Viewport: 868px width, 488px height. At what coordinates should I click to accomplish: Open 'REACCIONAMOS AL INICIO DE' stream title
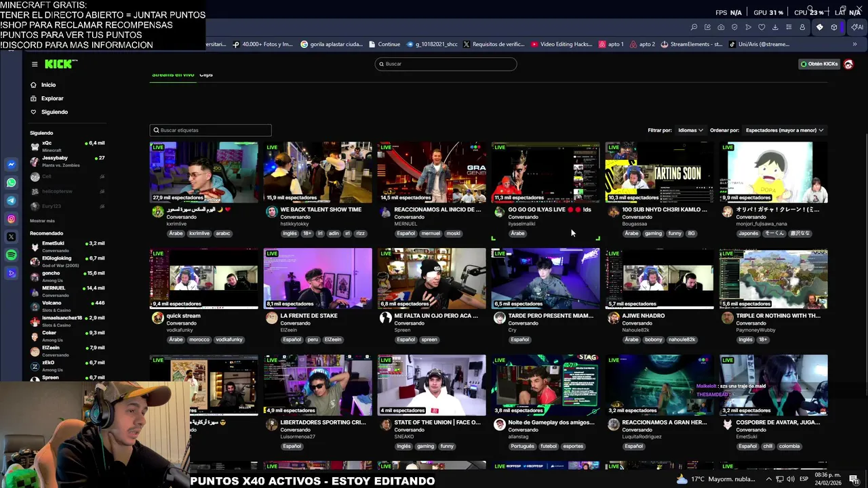point(437,209)
